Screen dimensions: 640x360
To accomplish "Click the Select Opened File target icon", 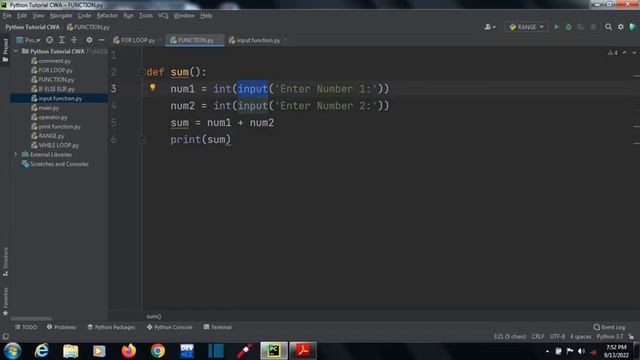I will coord(49,40).
